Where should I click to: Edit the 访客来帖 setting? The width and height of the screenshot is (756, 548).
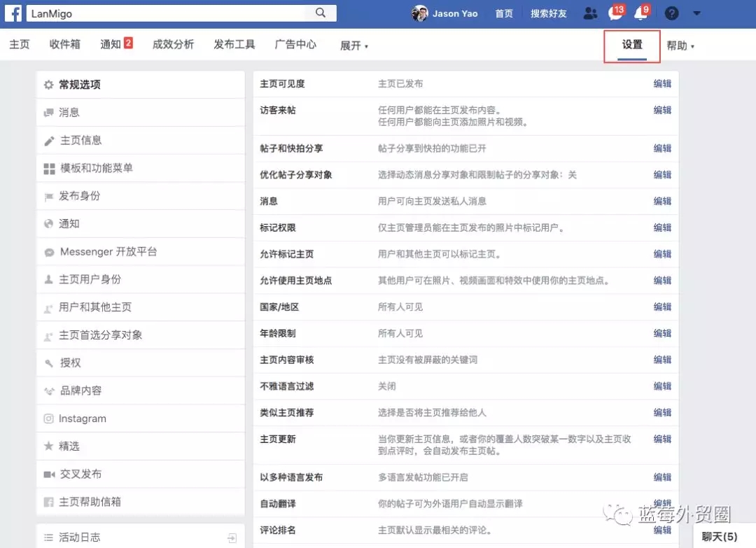(x=661, y=109)
